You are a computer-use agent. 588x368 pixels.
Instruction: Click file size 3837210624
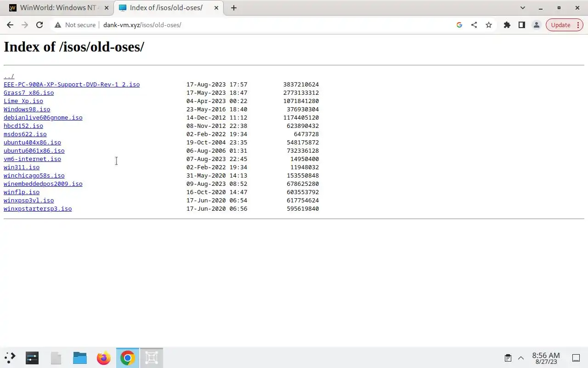click(301, 84)
